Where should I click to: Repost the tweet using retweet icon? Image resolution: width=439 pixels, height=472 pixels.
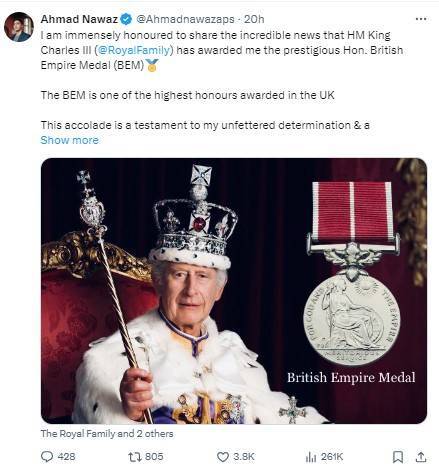(x=135, y=456)
